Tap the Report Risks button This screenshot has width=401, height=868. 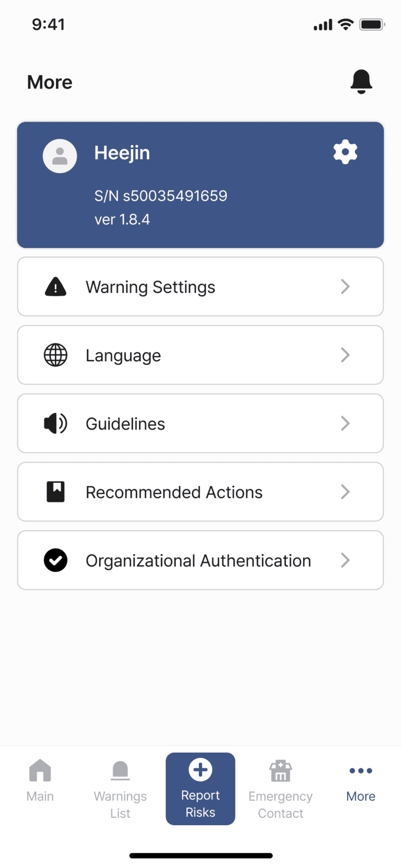(200, 789)
